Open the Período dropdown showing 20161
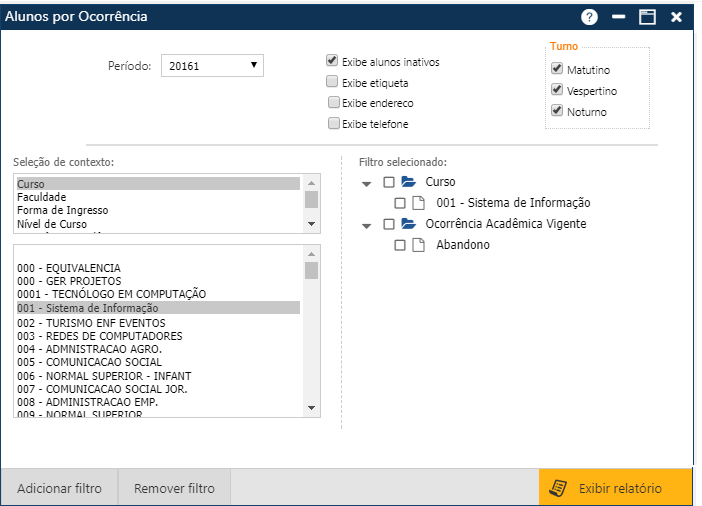702x506 pixels. (x=212, y=66)
